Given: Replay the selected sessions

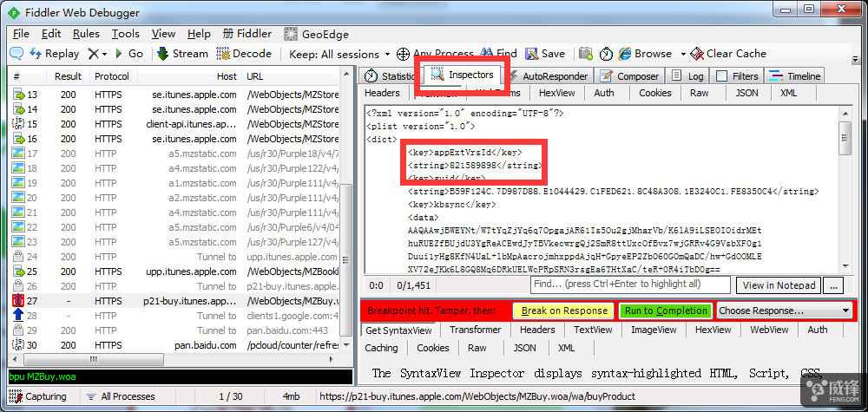Looking at the screenshot, I should [x=54, y=54].
